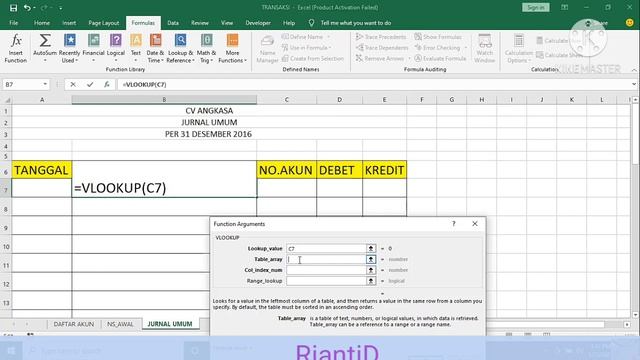The width and height of the screenshot is (640, 360).
Task: Collapse dialog button for Range_lookup
Action: (x=371, y=281)
